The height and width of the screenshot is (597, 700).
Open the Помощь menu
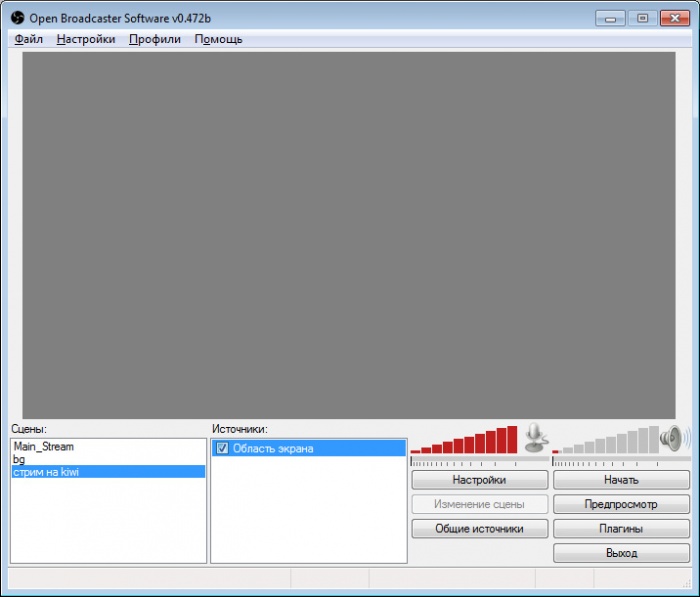click(x=218, y=39)
